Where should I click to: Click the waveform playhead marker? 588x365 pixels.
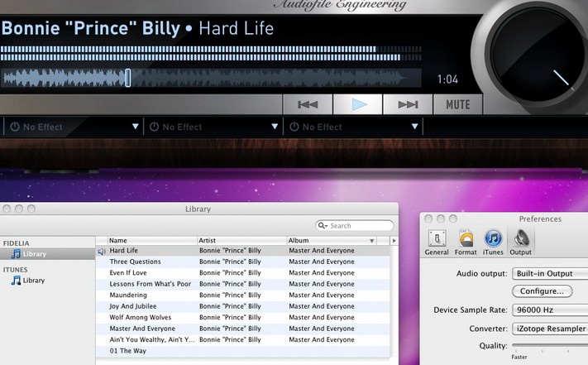click(128, 78)
